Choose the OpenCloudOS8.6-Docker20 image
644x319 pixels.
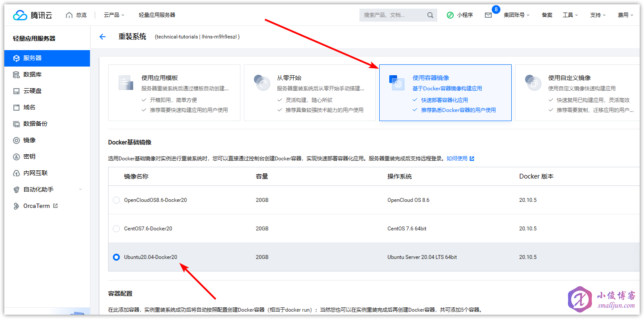coord(116,200)
